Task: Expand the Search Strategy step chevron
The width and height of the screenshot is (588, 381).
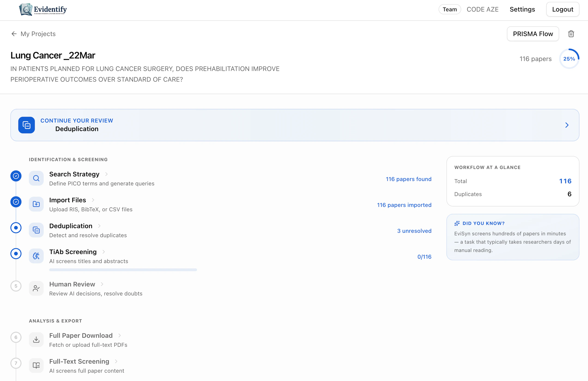Action: (x=106, y=174)
